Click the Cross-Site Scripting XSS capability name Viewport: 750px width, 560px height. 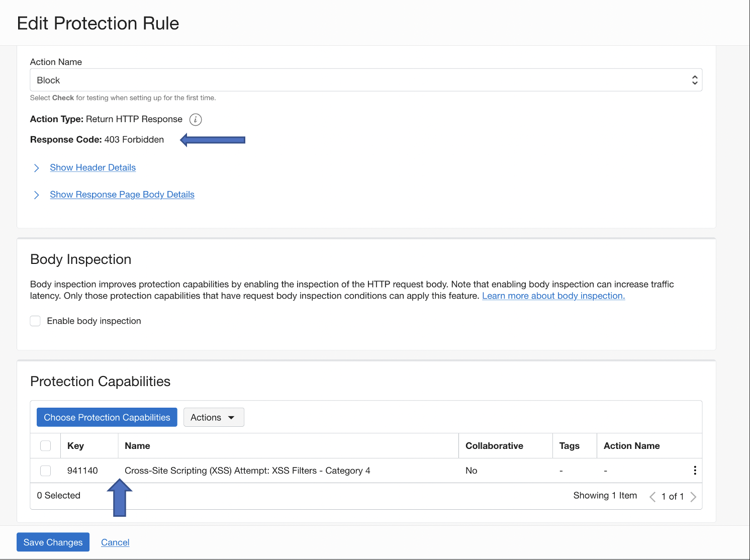(247, 471)
